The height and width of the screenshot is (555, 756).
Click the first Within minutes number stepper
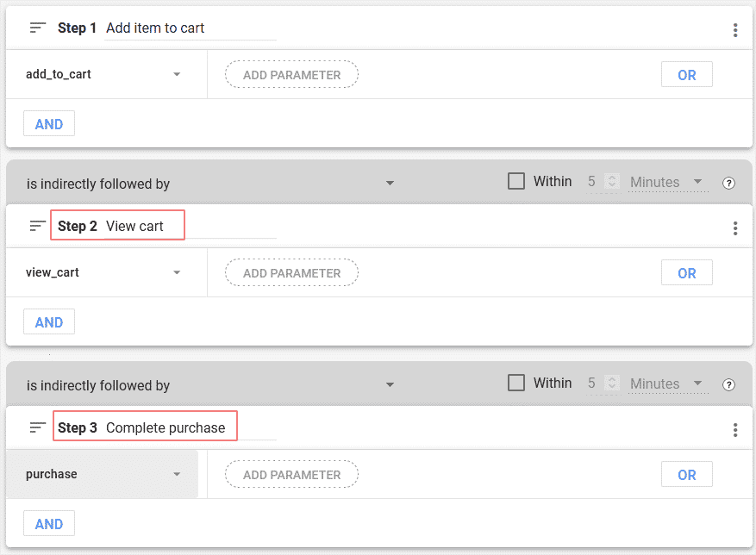(x=612, y=182)
